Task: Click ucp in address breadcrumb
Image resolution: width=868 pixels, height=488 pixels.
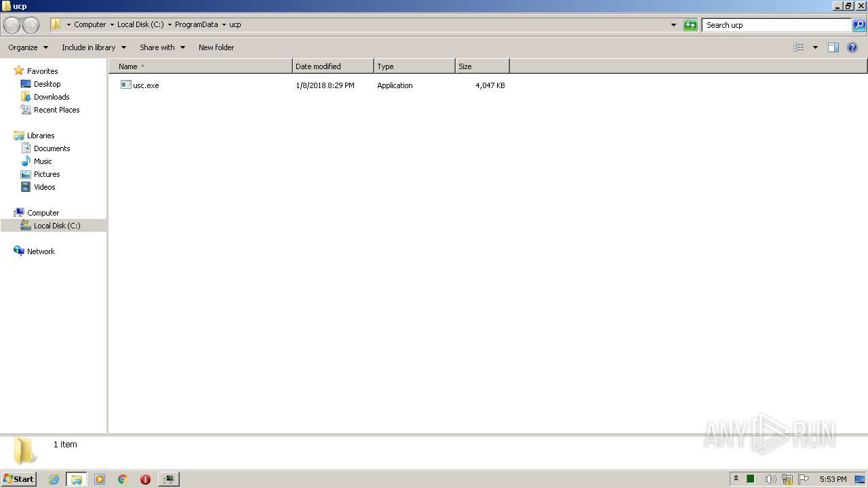Action: [x=235, y=24]
